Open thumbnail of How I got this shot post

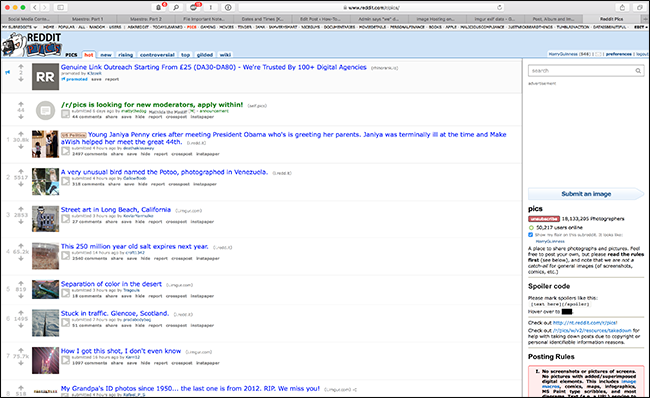[46, 360]
